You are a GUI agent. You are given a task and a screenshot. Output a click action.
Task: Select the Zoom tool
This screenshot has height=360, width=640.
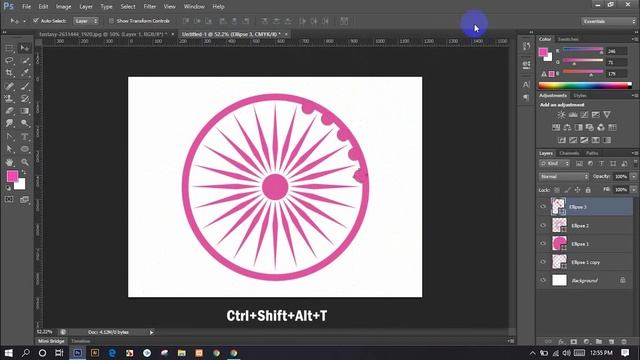click(x=25, y=162)
